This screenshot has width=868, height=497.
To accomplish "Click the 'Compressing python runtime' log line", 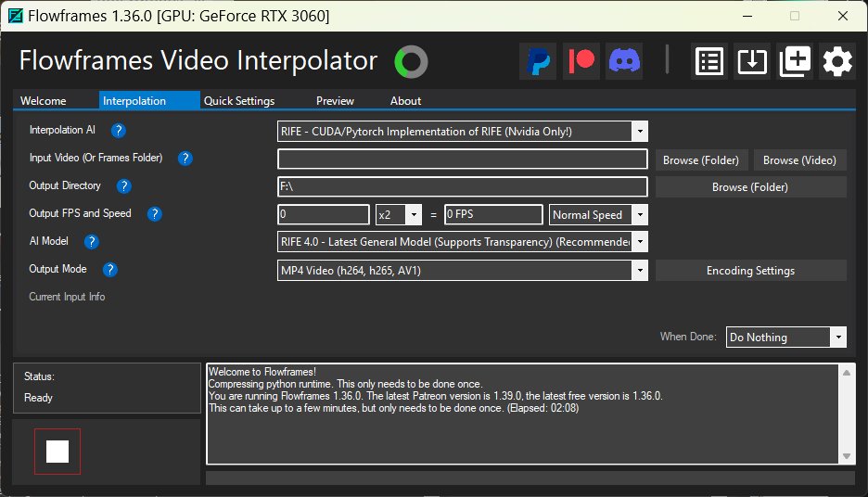I will tap(345, 384).
